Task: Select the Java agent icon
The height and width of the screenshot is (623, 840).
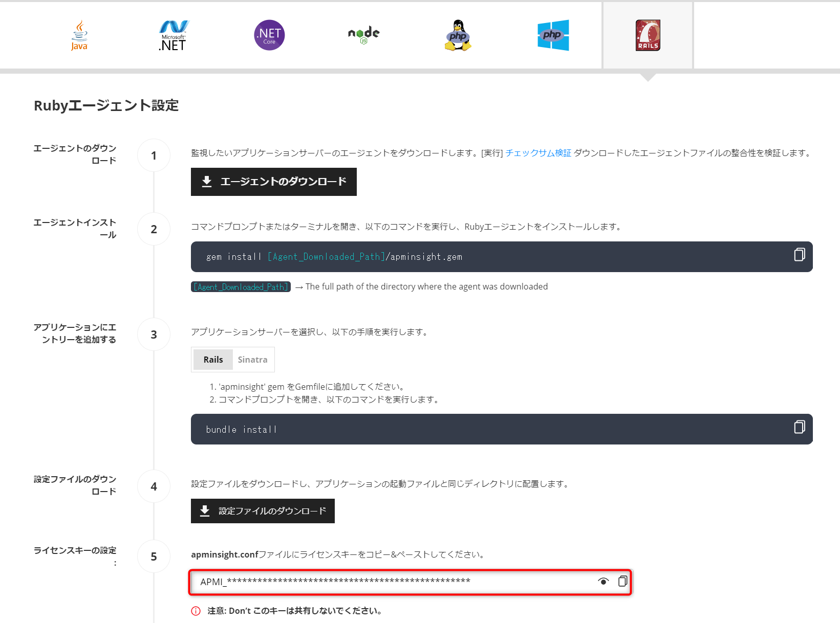Action: (78, 35)
